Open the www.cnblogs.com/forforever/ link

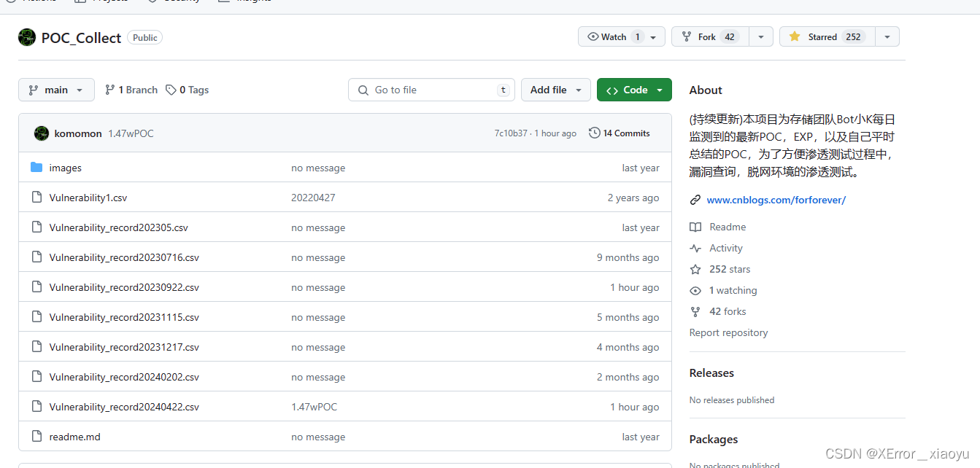pos(776,200)
